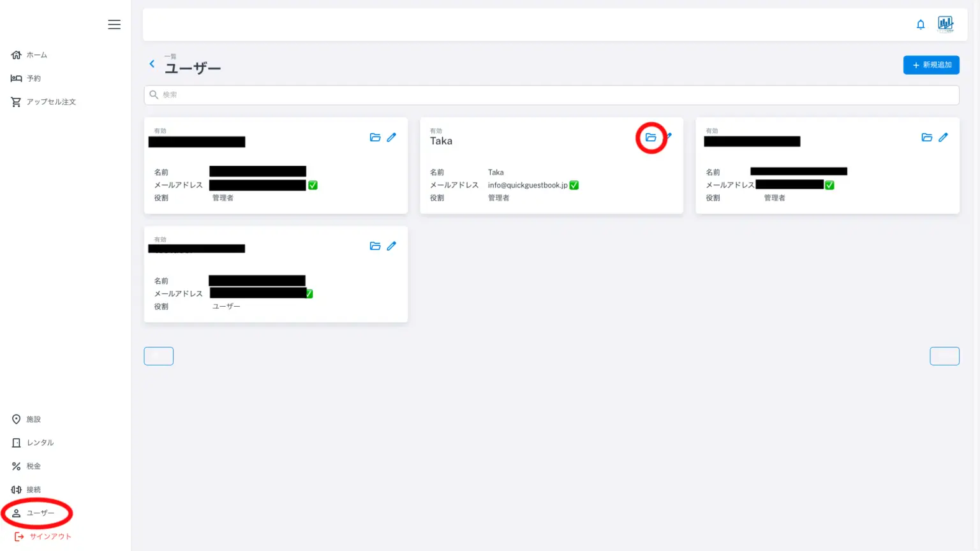
Task: Click pencil icon on third user card
Action: pos(944,137)
